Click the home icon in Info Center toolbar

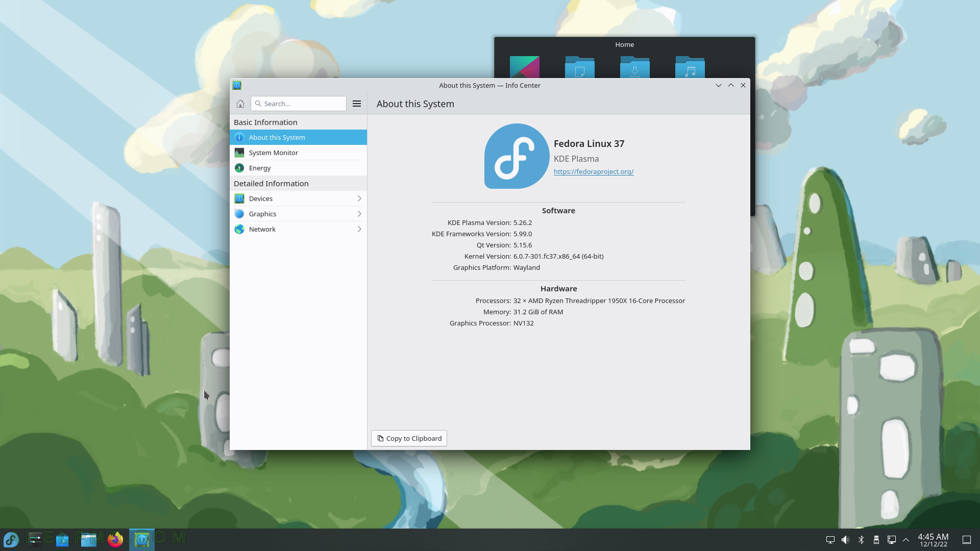[x=240, y=104]
